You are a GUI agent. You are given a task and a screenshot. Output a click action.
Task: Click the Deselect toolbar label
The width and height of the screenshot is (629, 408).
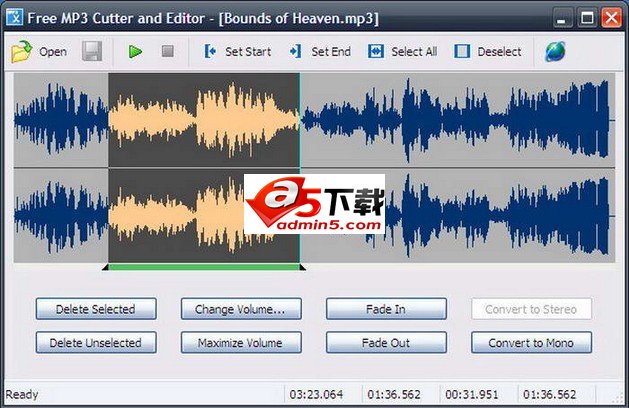pos(499,52)
